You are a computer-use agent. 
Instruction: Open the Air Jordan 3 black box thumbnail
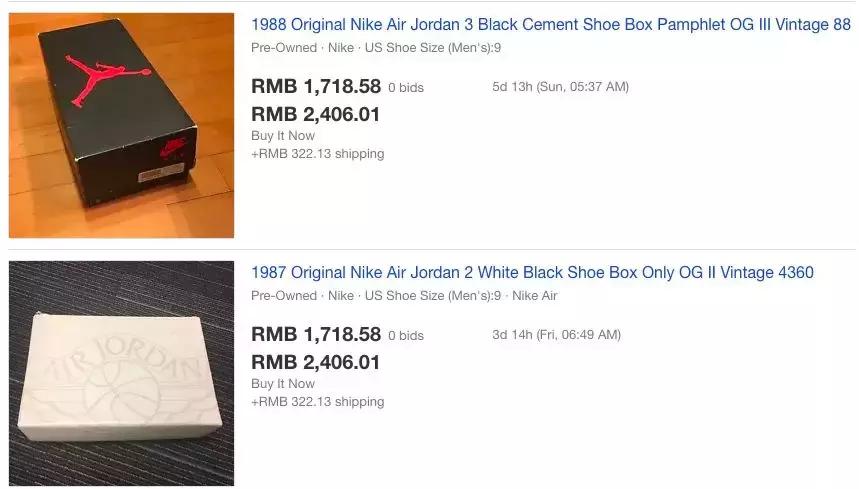click(121, 125)
